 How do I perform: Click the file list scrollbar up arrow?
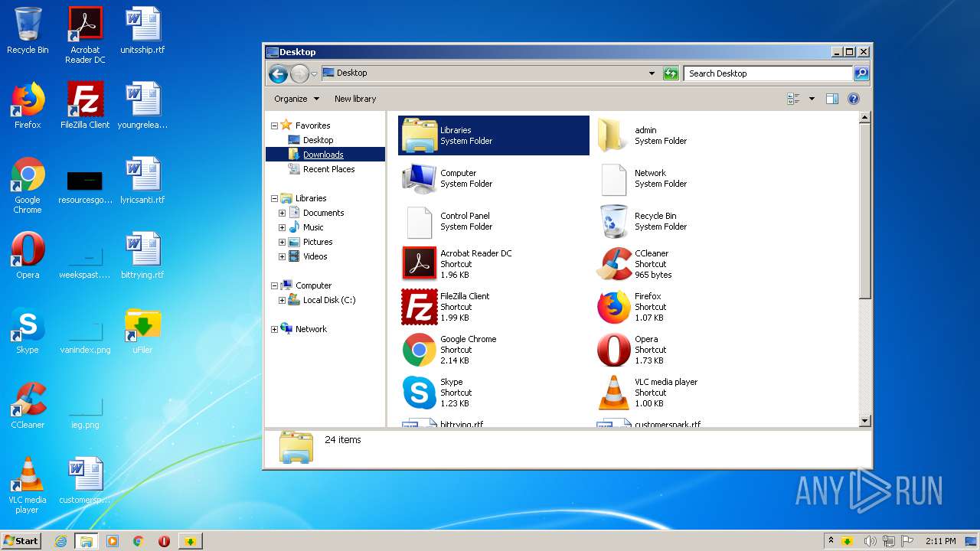[864, 118]
